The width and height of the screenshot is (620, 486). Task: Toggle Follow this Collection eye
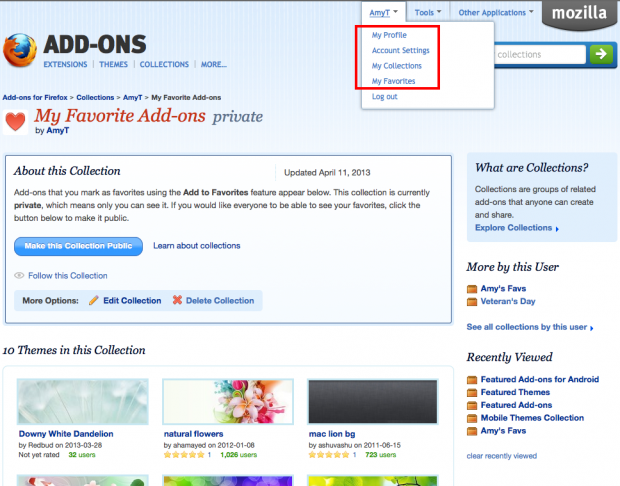tap(20, 275)
